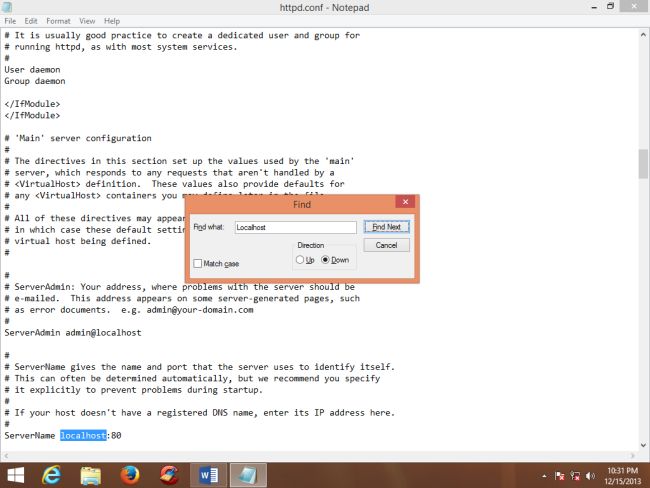Image resolution: width=650 pixels, height=488 pixels.
Task: Click the vertical scrollbar down arrow
Action: [643, 446]
